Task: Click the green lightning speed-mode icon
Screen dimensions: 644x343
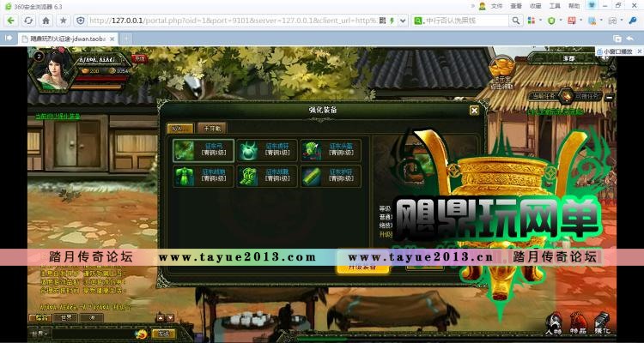Action: [392, 21]
